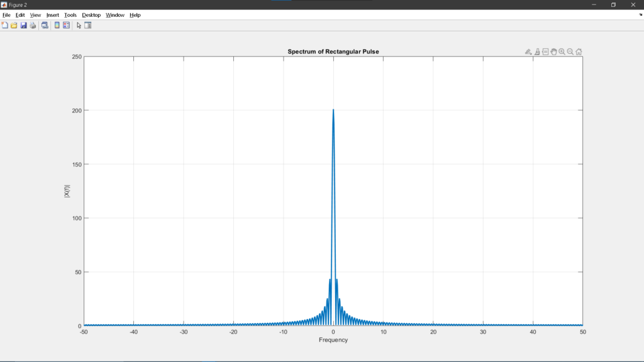Screen dimensions: 644x362
Task: Click the zoom out magnifier above the plot
Action: pyautogui.click(x=570, y=52)
